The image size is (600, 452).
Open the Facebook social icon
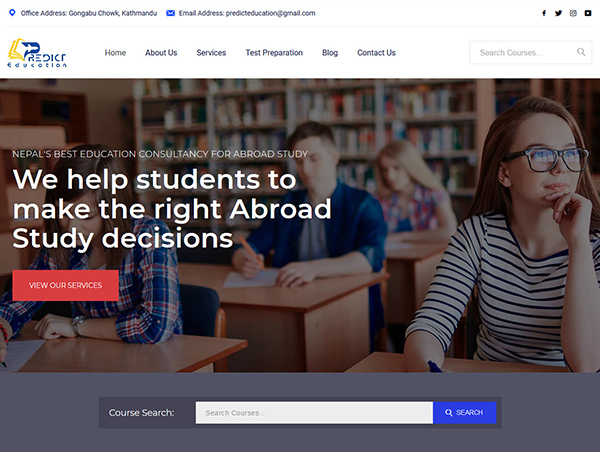(544, 13)
